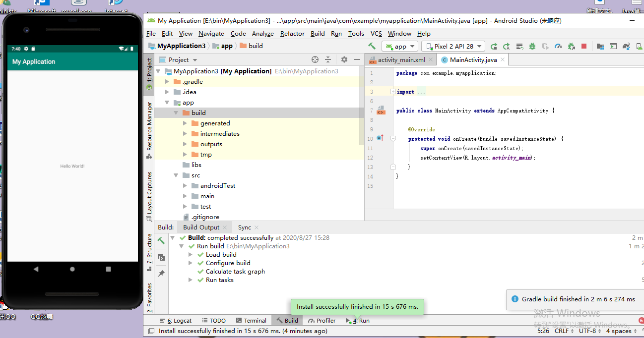
Task: Open 2: Favorites side tab
Action: pyautogui.click(x=149, y=298)
